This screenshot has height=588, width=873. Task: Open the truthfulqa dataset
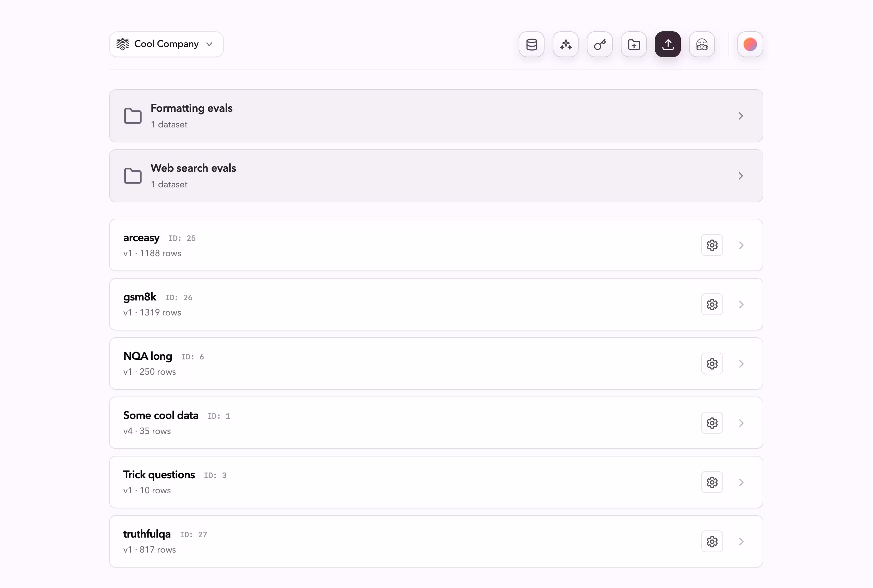click(x=147, y=534)
